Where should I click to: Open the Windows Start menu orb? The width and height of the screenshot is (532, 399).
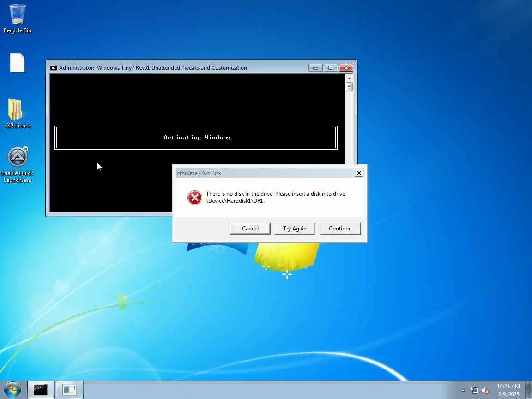12,390
